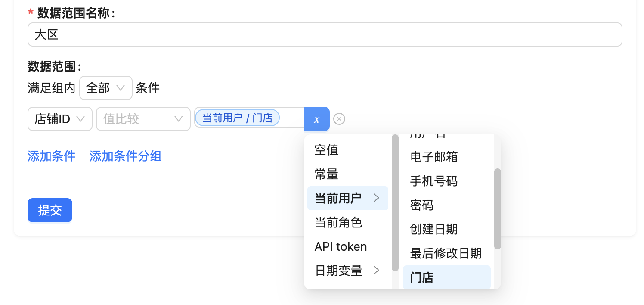Open the 全部 condition match dropdown
This screenshot has width=644, height=305.
[x=106, y=87]
